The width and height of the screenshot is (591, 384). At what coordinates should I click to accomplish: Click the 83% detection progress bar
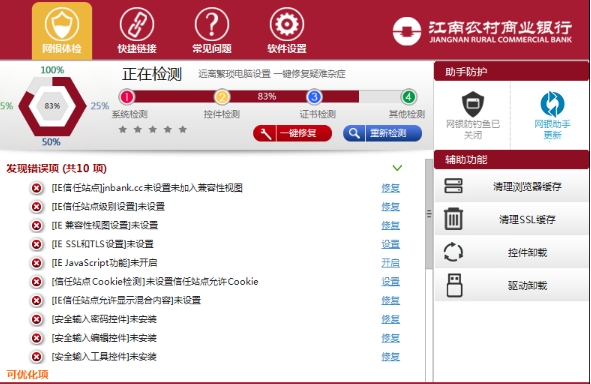point(268,97)
